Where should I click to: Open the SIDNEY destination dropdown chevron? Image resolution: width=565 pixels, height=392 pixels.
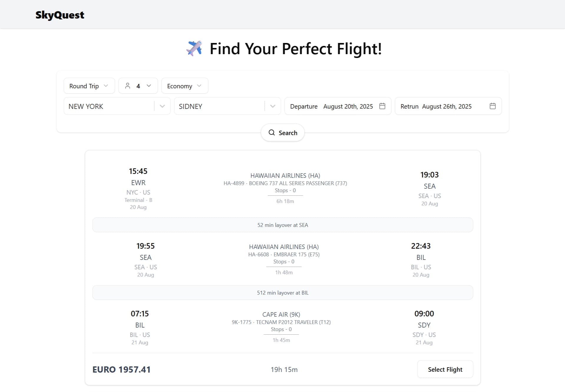273,106
